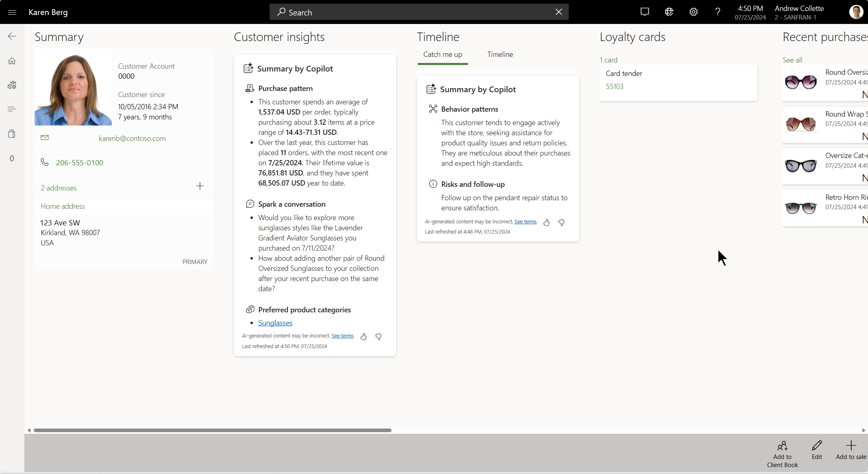Toggle thumbs up on Timeline Copilot content

pos(546,222)
